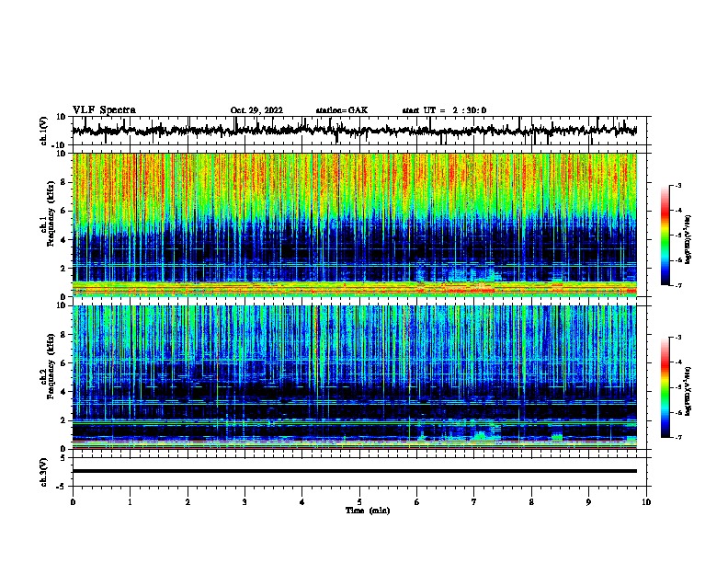Click the "start UT = 2:30:0" text
This screenshot has height=563, width=728.
pos(444,110)
